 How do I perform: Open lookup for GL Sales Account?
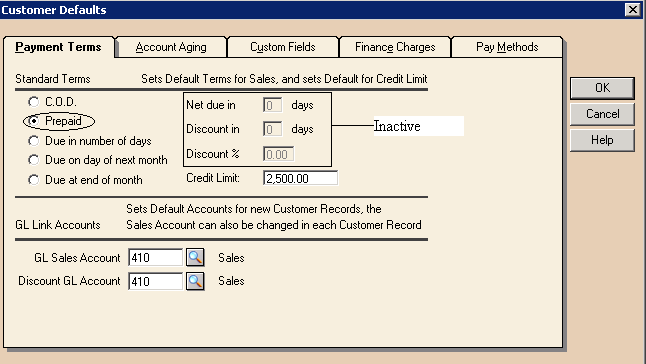(195, 257)
